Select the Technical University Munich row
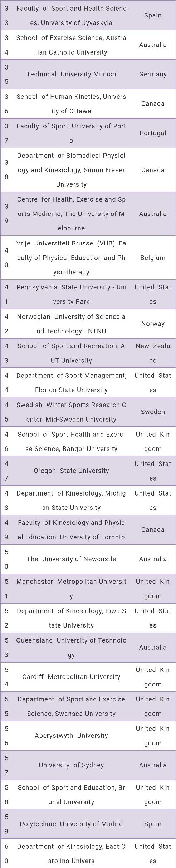Screen dimensions: 176x868 (x=88, y=74)
